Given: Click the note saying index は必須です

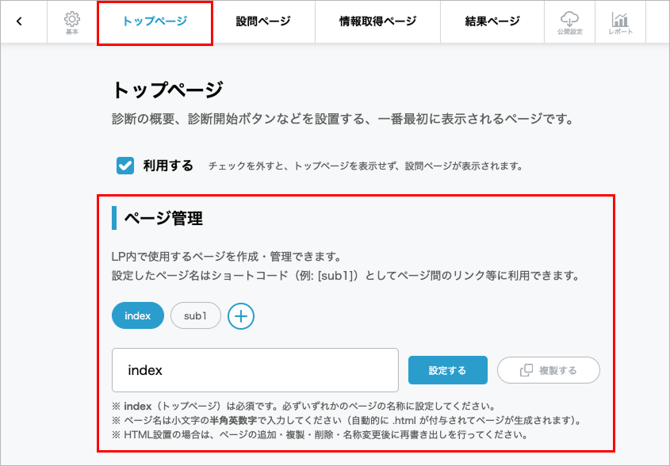Looking at the screenshot, I should (x=303, y=406).
